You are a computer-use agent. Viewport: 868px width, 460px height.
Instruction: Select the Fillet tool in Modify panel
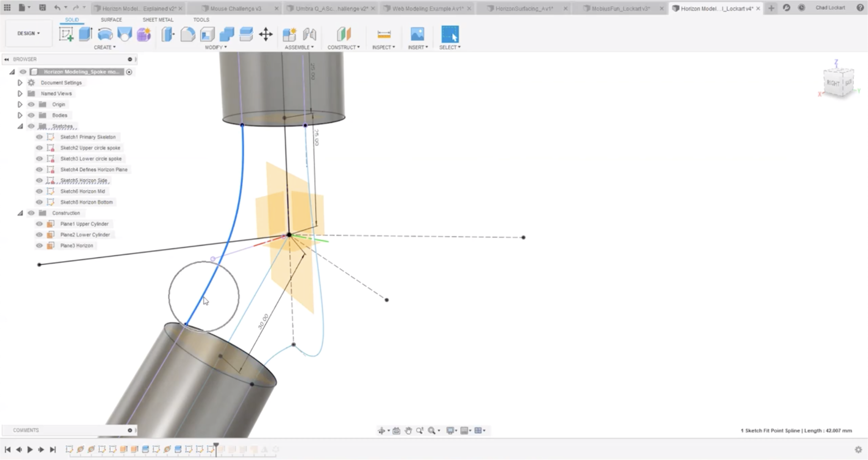click(x=188, y=34)
